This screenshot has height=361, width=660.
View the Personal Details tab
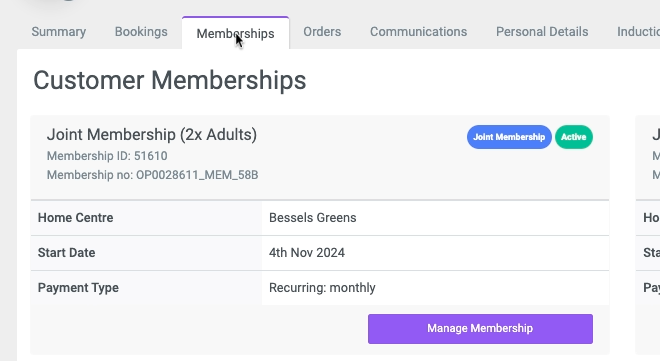[542, 32]
